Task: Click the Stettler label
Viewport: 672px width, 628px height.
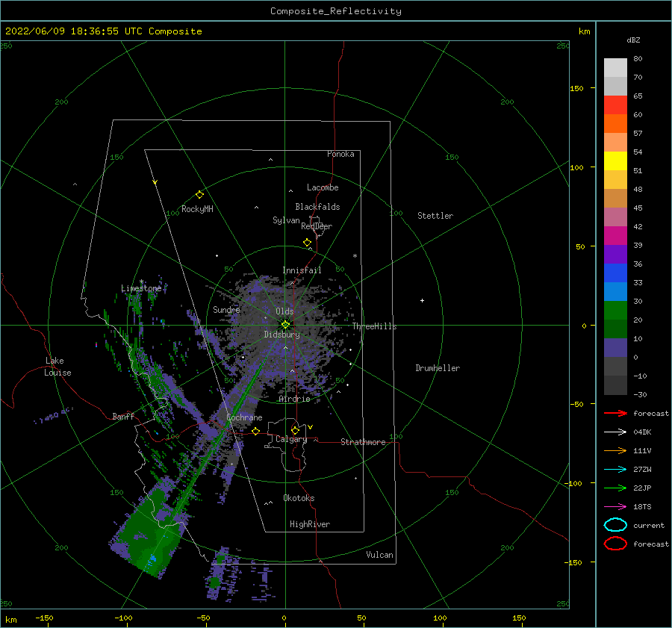Action: tap(435, 216)
